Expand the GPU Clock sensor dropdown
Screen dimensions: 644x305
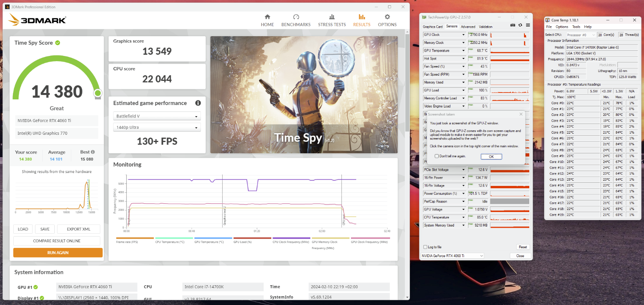coord(463,35)
